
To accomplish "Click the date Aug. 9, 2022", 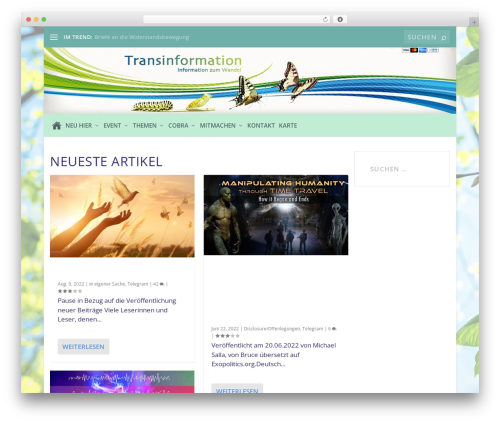I will 71,284.
